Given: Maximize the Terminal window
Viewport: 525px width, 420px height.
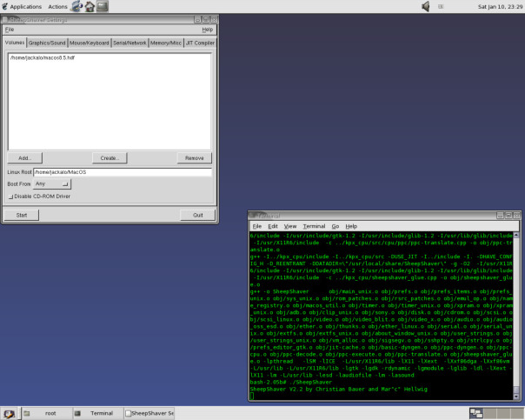Looking at the screenshot, I should point(508,216).
